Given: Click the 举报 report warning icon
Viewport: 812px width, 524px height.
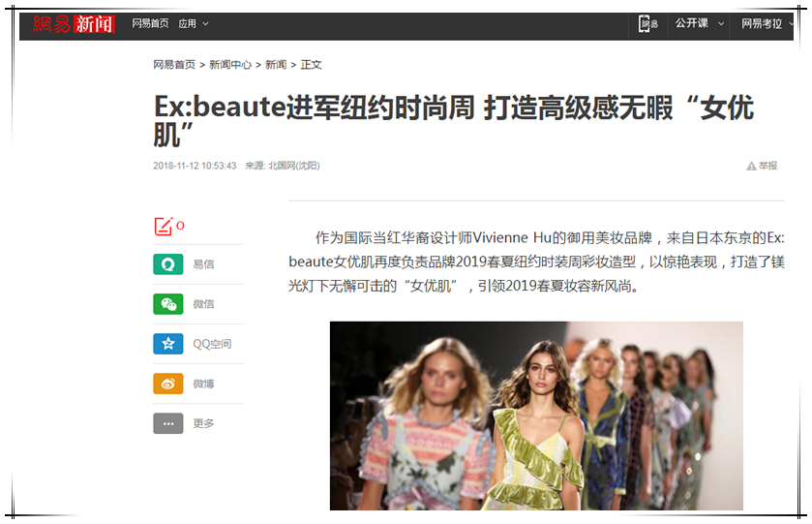Looking at the screenshot, I should point(751,167).
